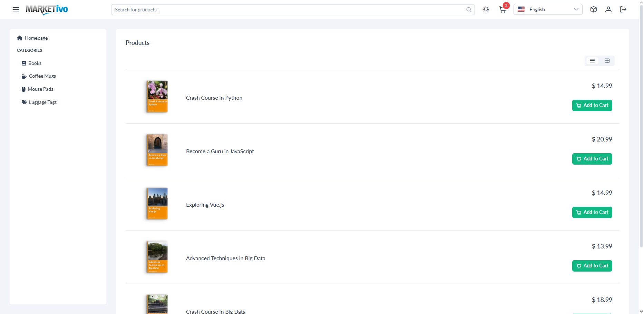Open the shopping cart icon
Screen dimensions: 644x314
click(x=502, y=10)
